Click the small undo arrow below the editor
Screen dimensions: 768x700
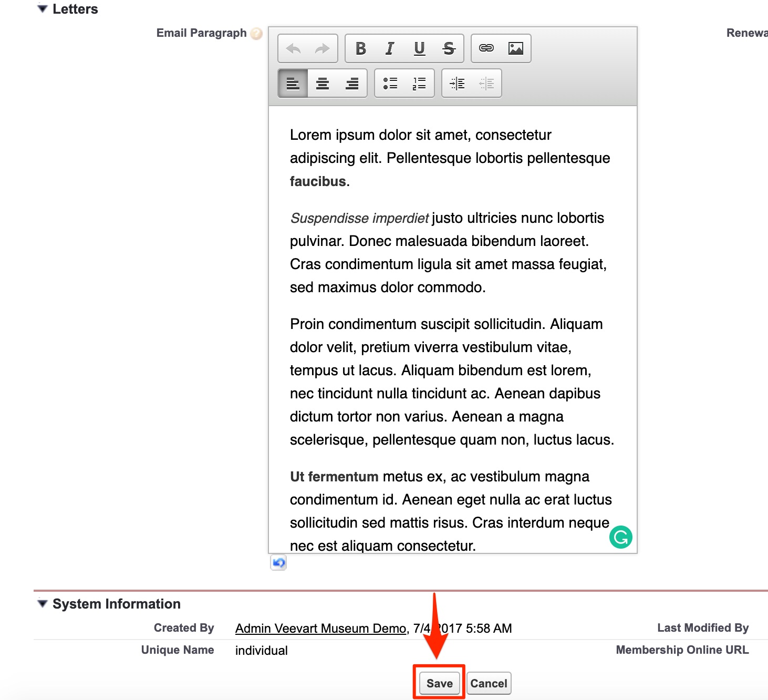click(x=278, y=563)
